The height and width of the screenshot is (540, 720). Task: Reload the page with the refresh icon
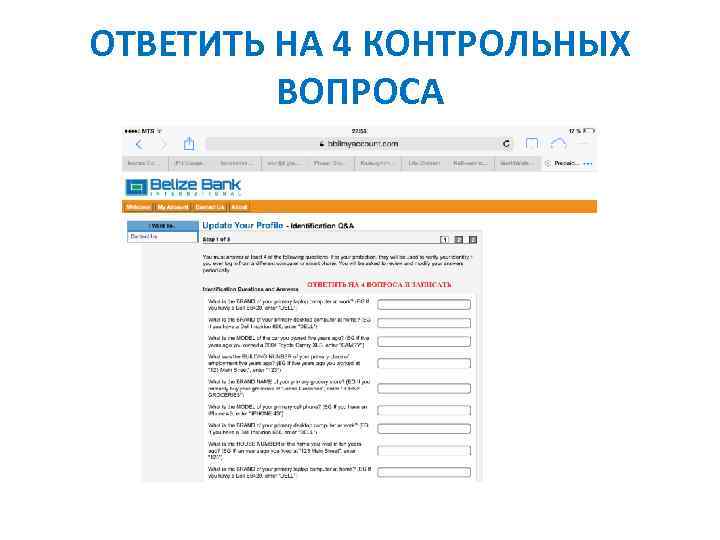[x=506, y=144]
